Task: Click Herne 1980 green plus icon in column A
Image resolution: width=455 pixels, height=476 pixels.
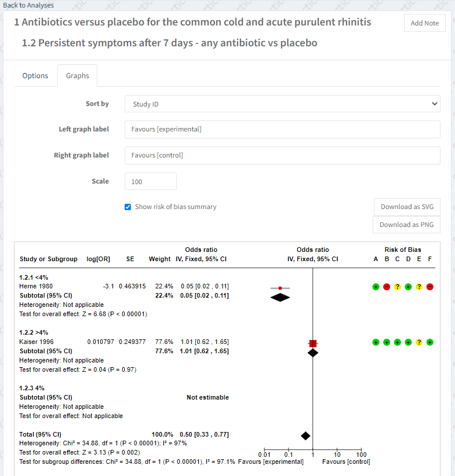Action: pyautogui.click(x=376, y=287)
